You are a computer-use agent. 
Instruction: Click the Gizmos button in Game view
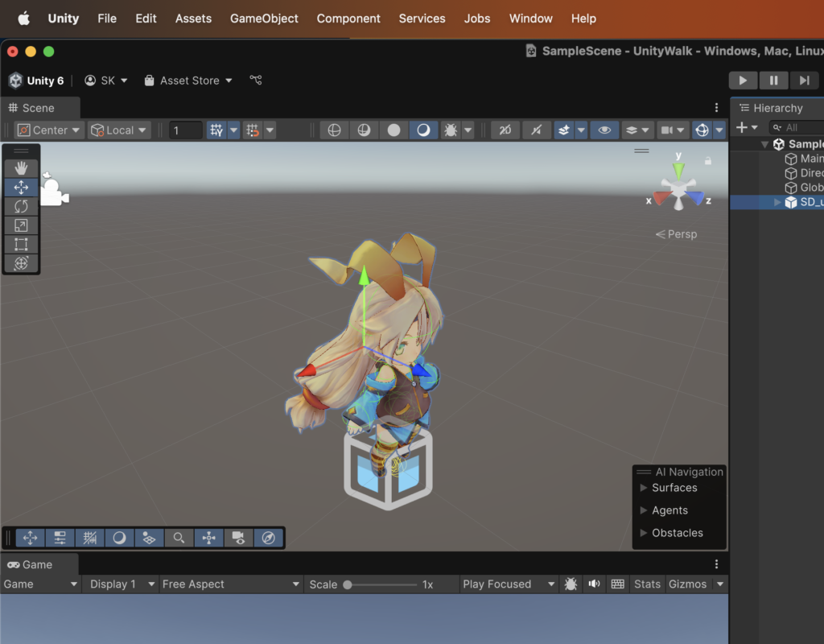coord(687,584)
